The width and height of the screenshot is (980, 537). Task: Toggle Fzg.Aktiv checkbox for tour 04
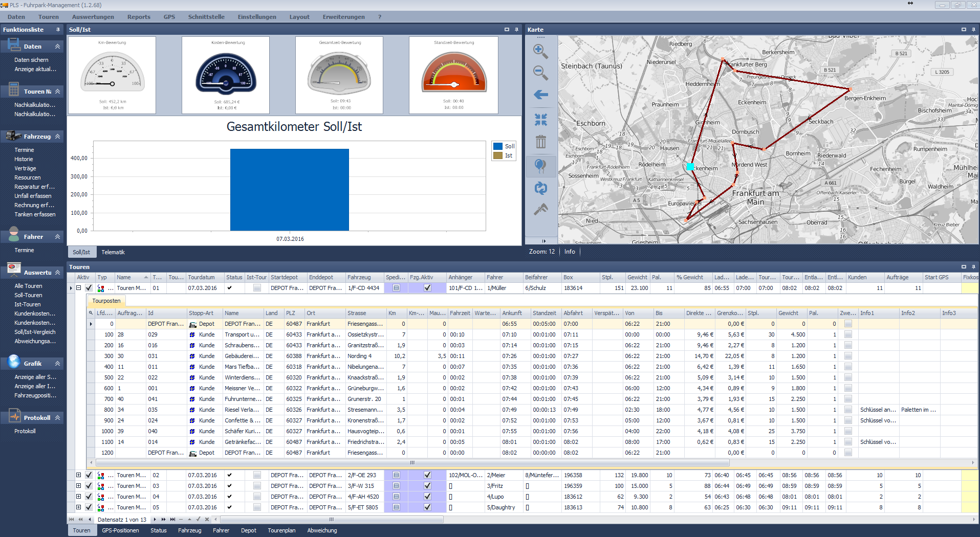point(427,497)
